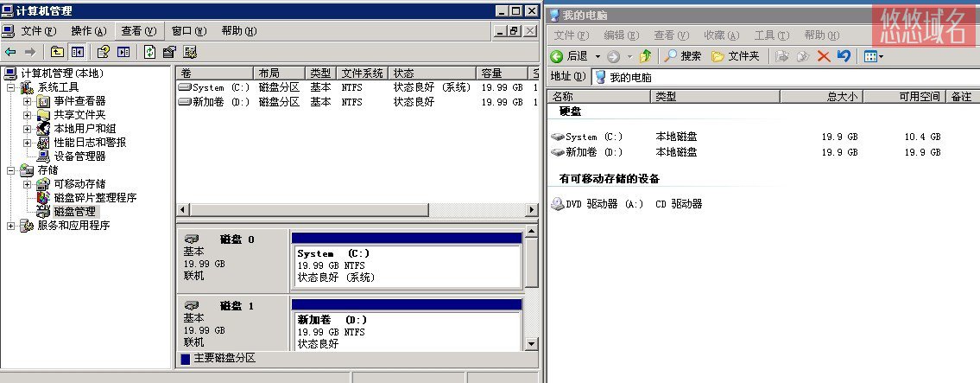Open 操作(A) menu in Computer Management
980x383 pixels.
pos(89,30)
